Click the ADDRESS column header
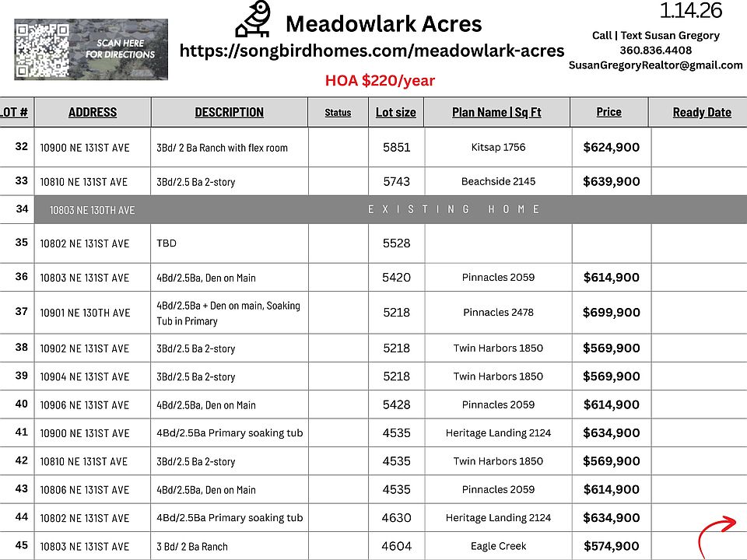 point(93,112)
